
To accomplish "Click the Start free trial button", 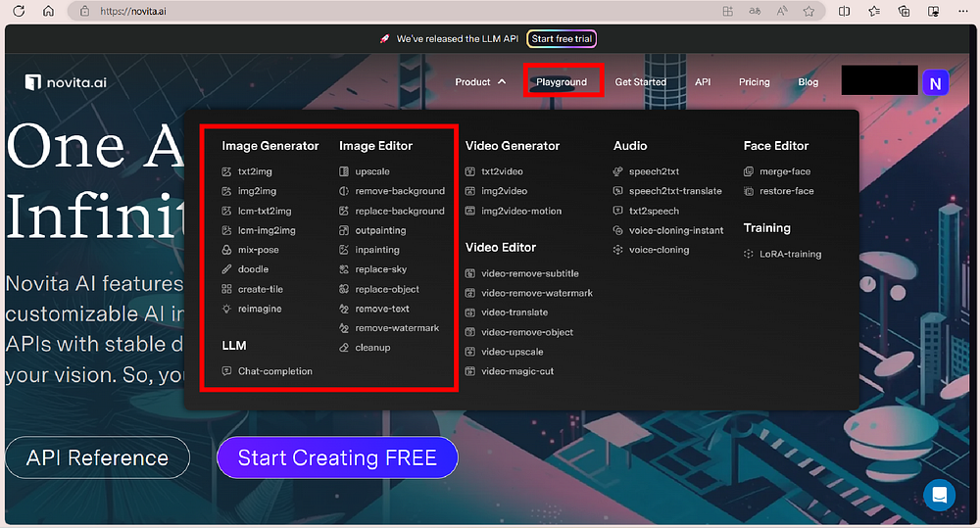I will [562, 39].
